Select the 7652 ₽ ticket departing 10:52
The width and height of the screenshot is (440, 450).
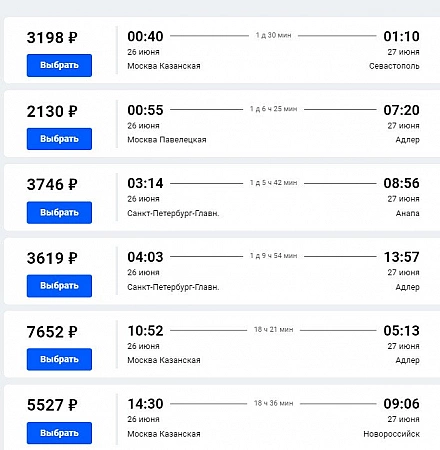click(59, 359)
